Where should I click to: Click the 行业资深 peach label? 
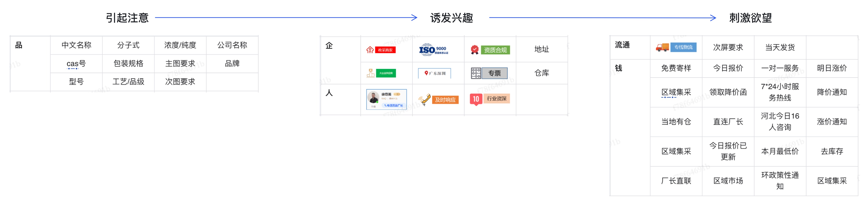(496, 99)
